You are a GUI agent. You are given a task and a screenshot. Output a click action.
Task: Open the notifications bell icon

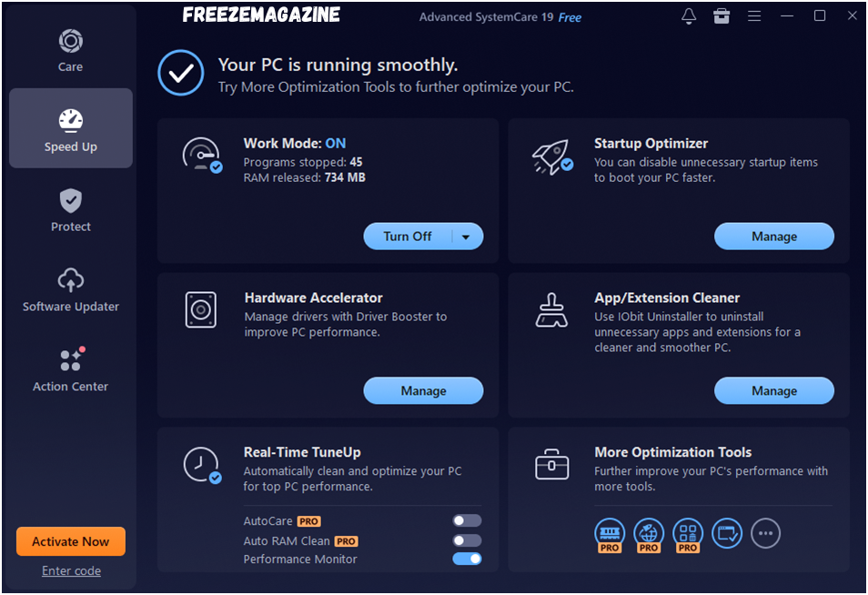689,16
